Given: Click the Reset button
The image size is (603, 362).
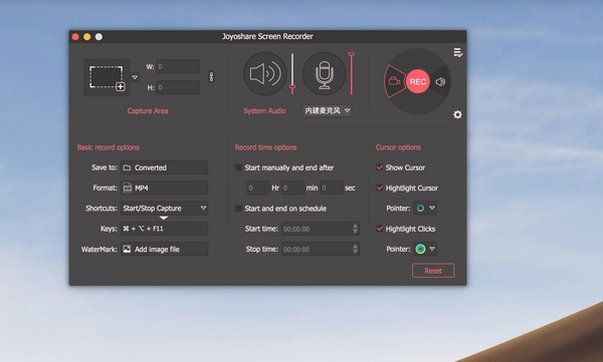Looking at the screenshot, I should pos(433,271).
